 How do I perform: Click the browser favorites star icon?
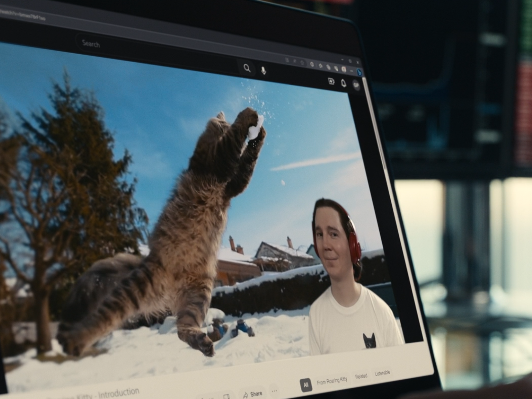302,62
